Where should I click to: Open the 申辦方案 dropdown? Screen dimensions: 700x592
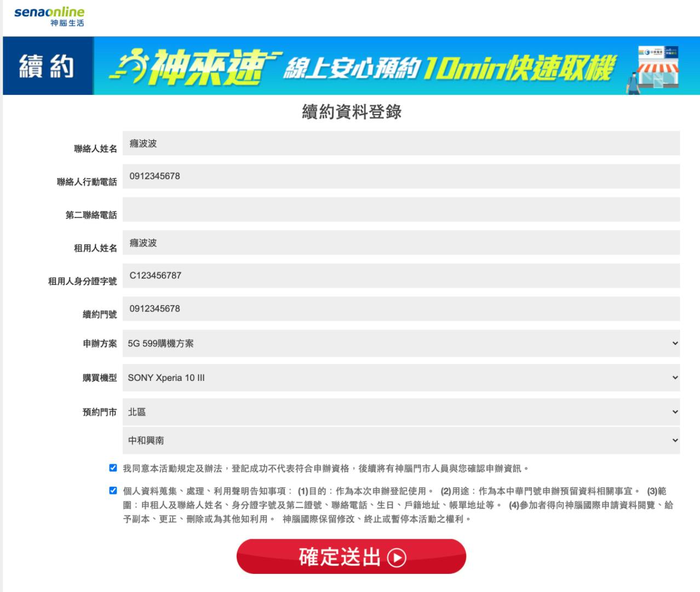pos(401,343)
